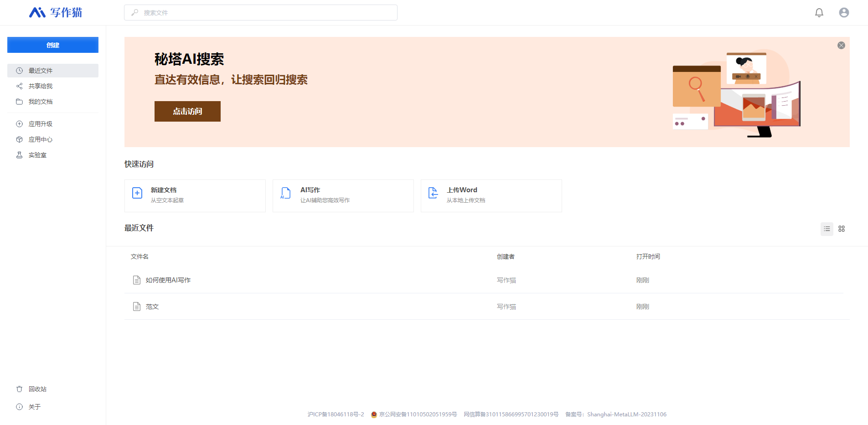
Task: Click document icon beside 如何使用AI写作
Action: 136,280
